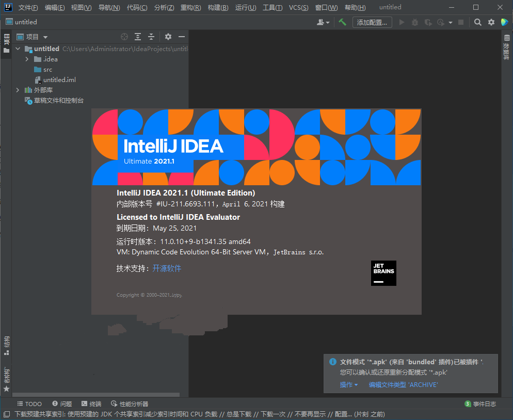Open the VCS(S) menu
The height and width of the screenshot is (420, 513).
coord(298,8)
